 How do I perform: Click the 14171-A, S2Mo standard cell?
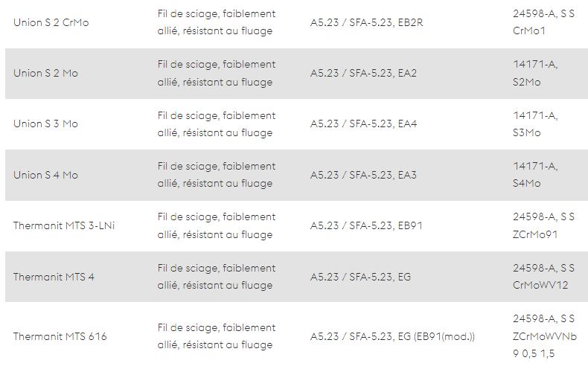pyautogui.click(x=535, y=73)
